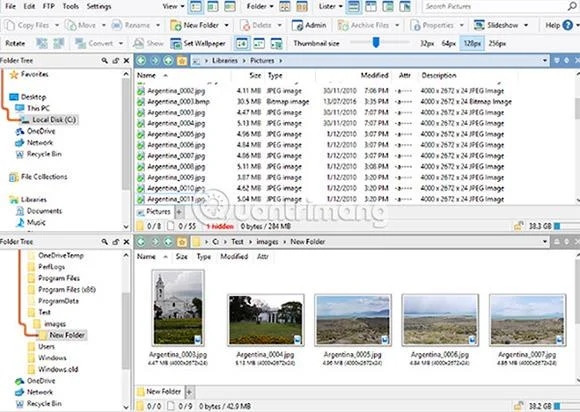Sort by the Modified column in Pictures pane
The width and height of the screenshot is (580, 412).
point(374,75)
